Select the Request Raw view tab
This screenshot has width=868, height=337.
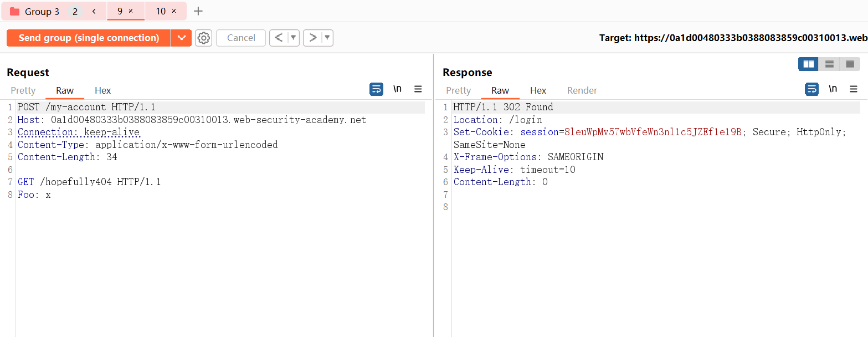65,90
